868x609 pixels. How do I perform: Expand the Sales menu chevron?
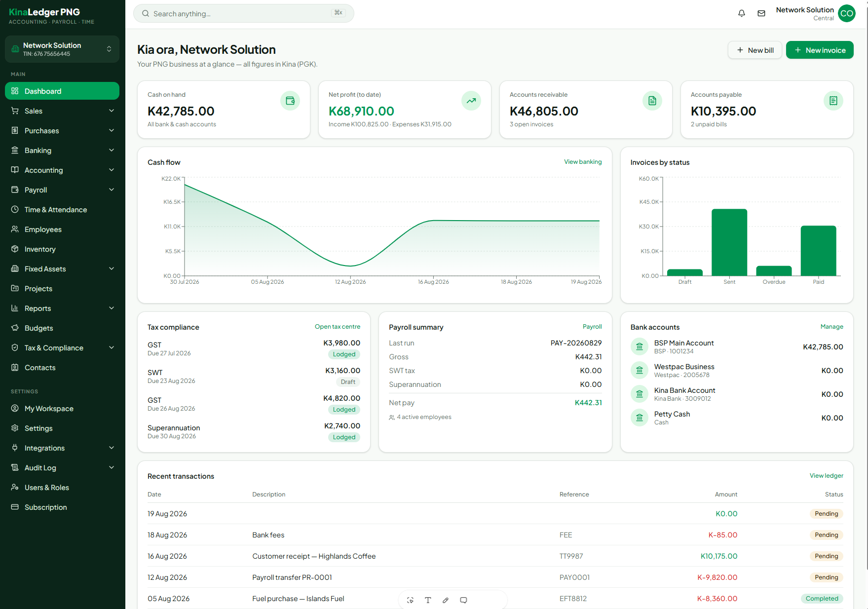point(112,111)
